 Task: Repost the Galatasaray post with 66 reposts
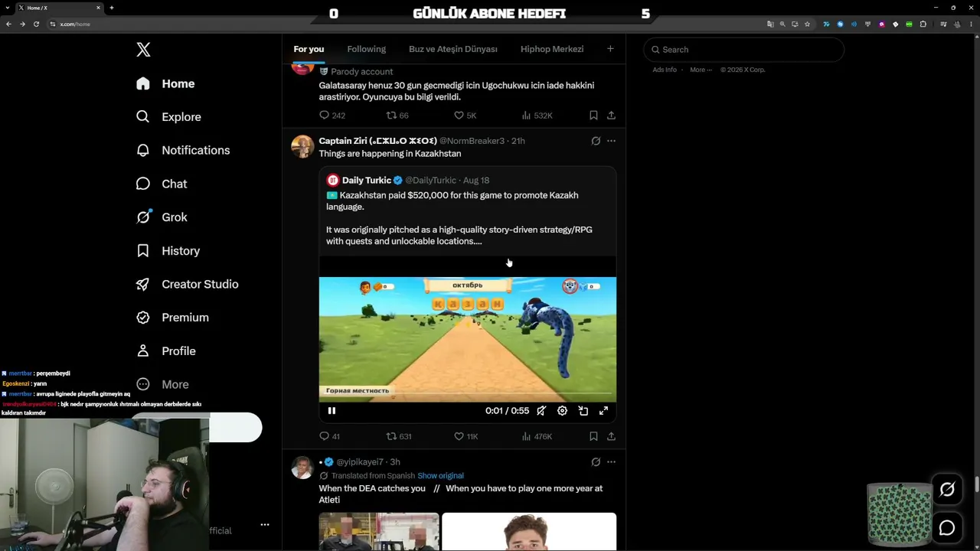pos(397,116)
